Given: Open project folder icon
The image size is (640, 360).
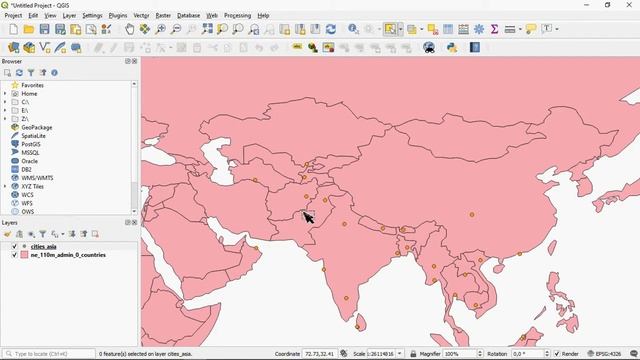Looking at the screenshot, I should [29, 29].
